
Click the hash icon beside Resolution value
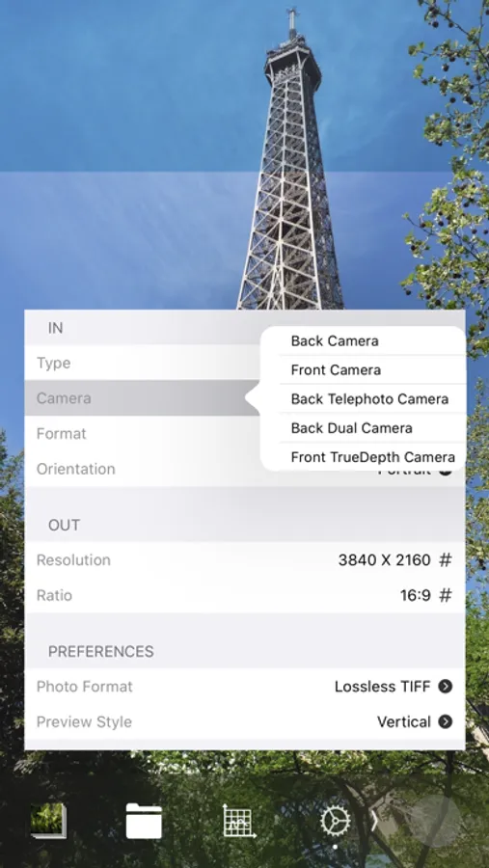446,560
